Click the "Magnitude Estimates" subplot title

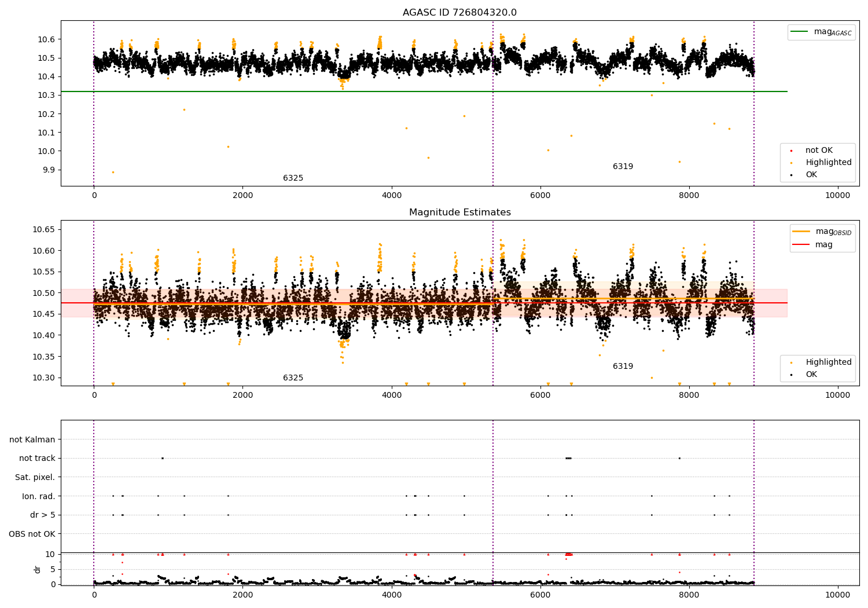tap(459, 213)
